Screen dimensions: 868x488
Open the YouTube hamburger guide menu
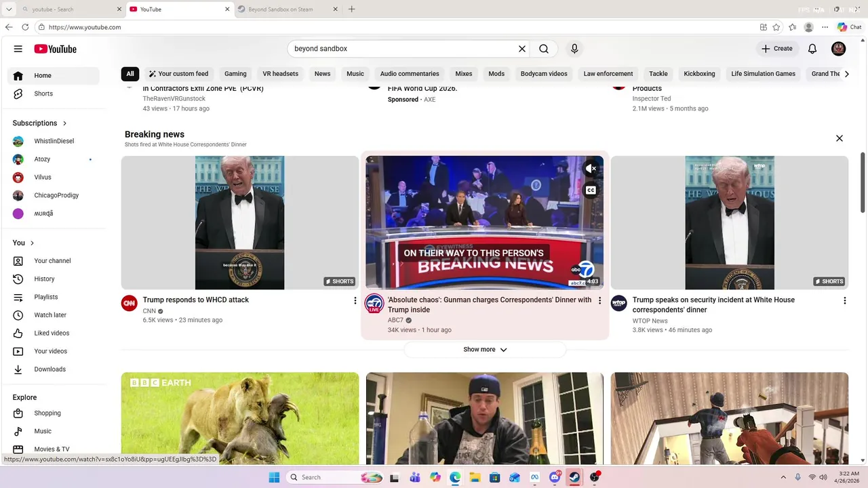click(18, 49)
